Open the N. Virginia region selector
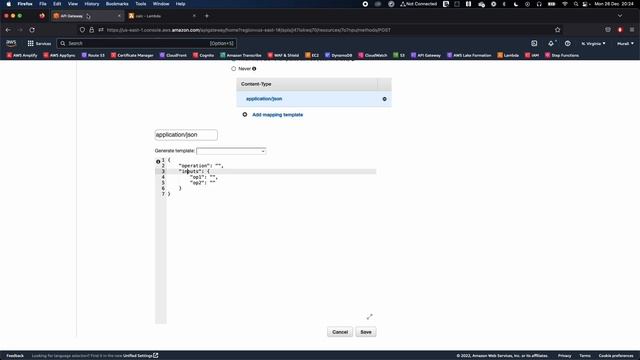640x360 pixels. point(593,43)
